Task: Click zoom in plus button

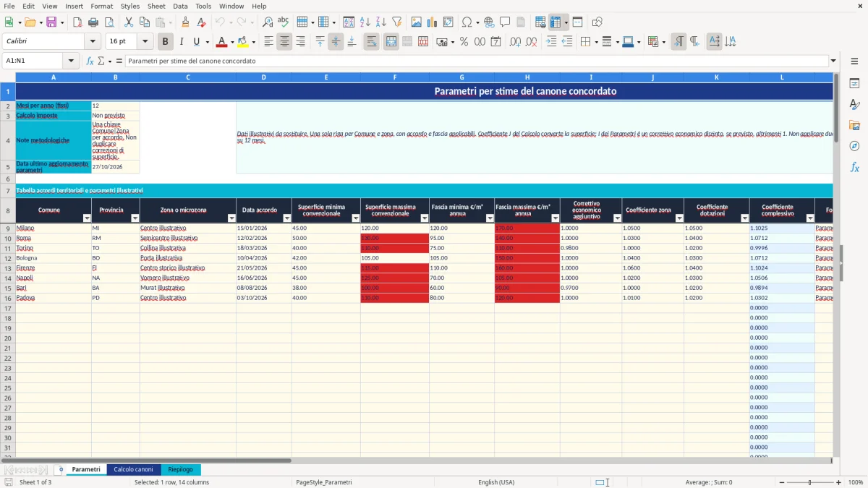Action: pyautogui.click(x=839, y=482)
